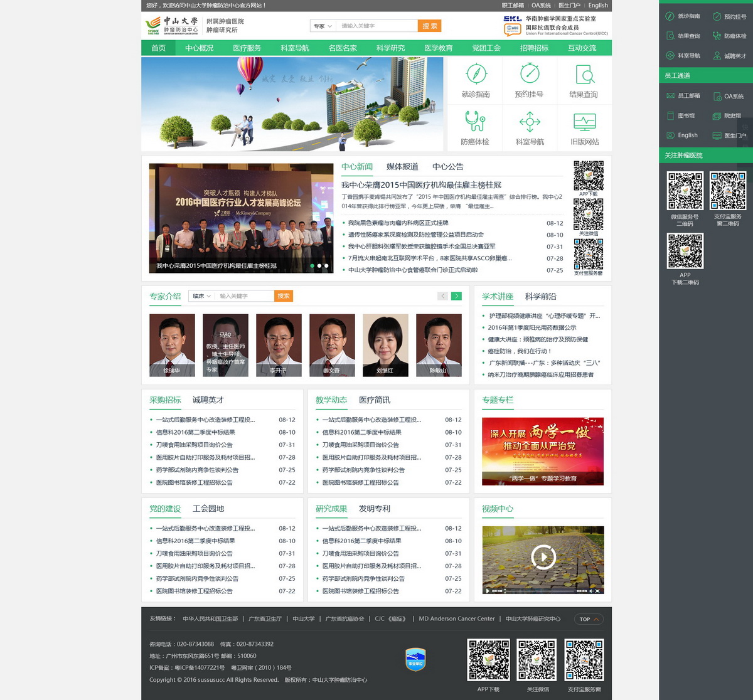Click the UICC logo in the header

(x=512, y=29)
